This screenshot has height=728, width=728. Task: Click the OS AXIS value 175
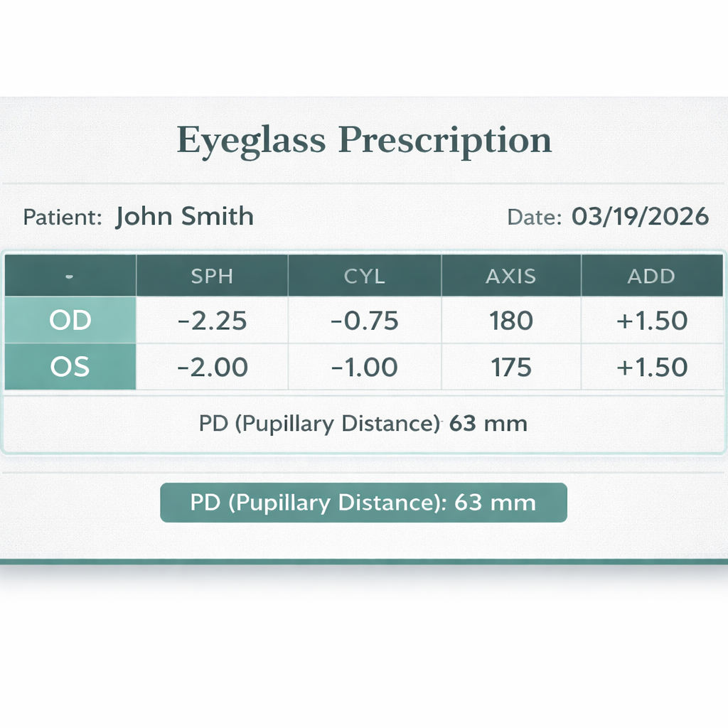[511, 368]
